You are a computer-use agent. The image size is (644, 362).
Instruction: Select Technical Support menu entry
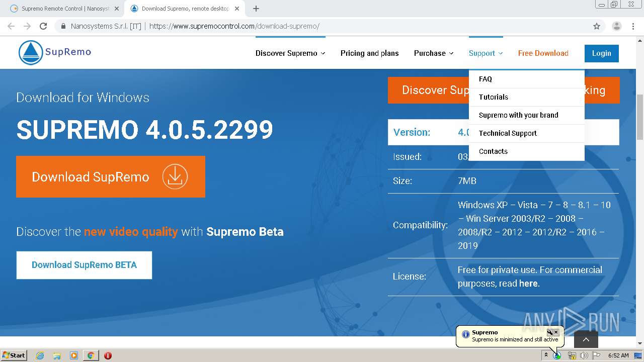point(527,133)
